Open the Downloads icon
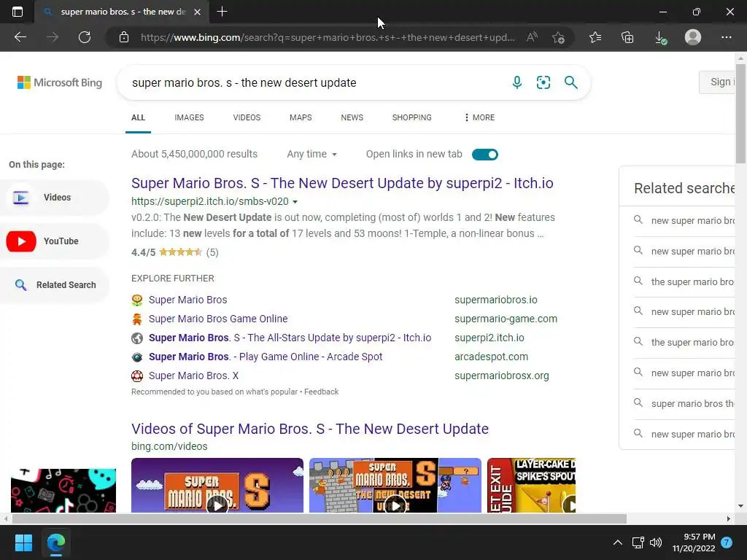747x560 pixels. [660, 37]
